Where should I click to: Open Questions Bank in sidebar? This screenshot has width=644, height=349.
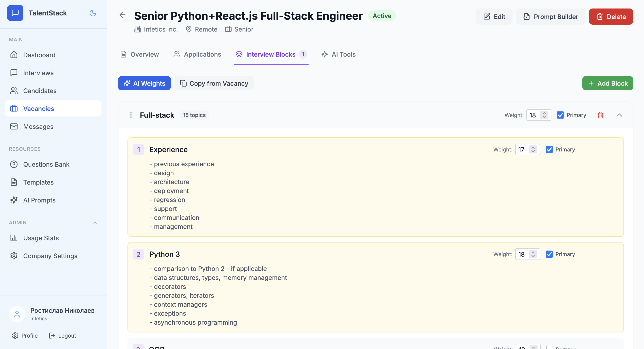pos(46,164)
